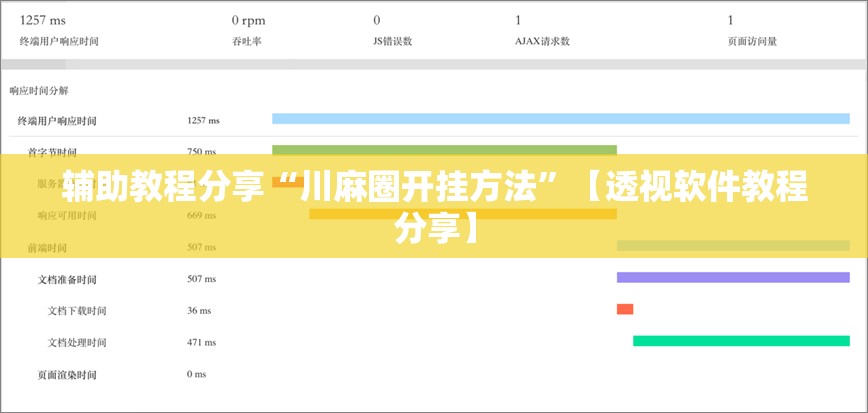
Task: Select the 响应可用时间 row label
Action: pyautogui.click(x=67, y=215)
